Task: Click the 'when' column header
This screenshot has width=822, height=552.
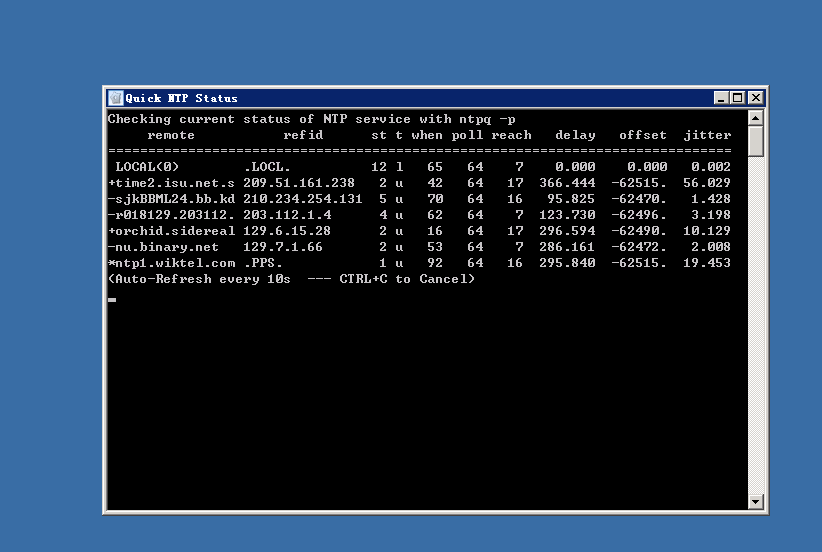Action: coord(427,135)
